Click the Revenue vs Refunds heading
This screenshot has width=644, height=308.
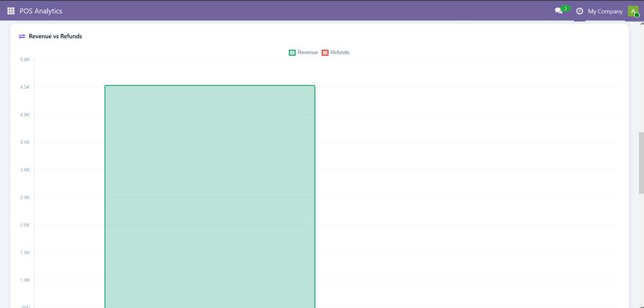(55, 37)
